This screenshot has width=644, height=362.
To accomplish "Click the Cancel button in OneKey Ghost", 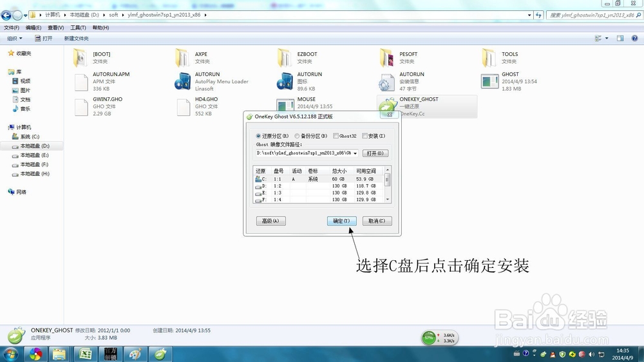I will 377,221.
